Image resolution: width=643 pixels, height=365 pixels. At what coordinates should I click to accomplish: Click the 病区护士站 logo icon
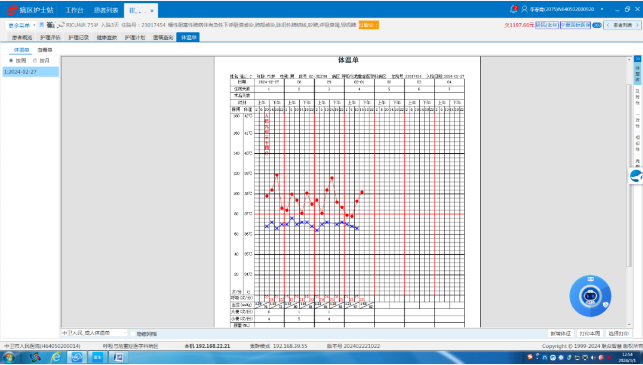pos(12,9)
